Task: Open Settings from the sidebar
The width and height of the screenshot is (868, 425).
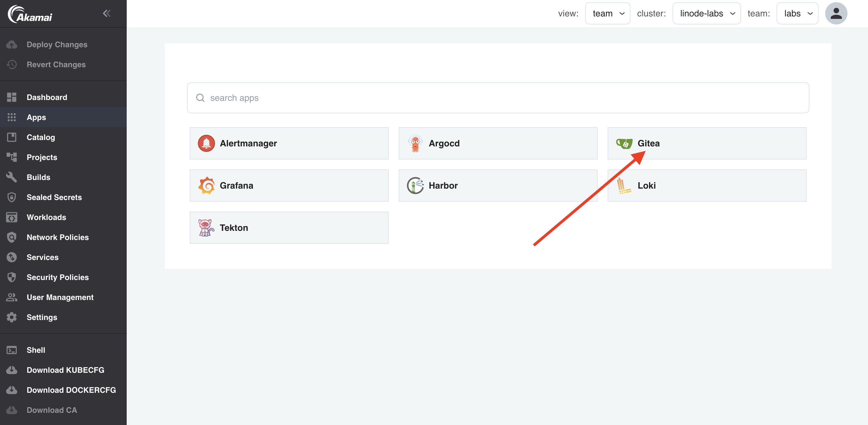Action: pos(63,317)
